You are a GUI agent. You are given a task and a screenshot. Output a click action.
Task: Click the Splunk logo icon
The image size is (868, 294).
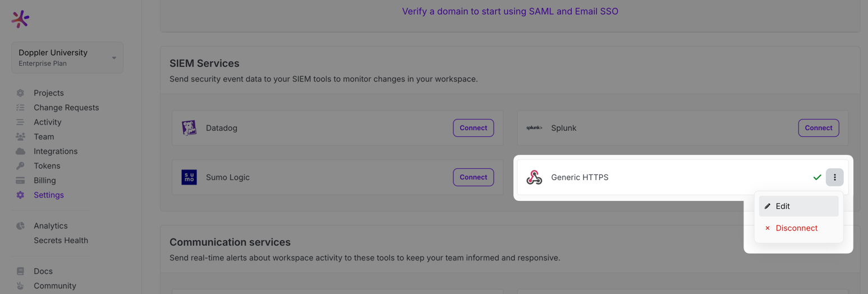point(534,128)
